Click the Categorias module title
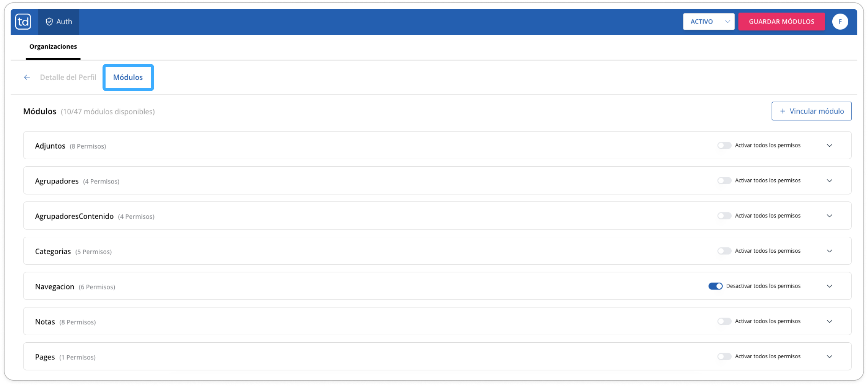This screenshot has height=386, width=868. pyautogui.click(x=53, y=252)
